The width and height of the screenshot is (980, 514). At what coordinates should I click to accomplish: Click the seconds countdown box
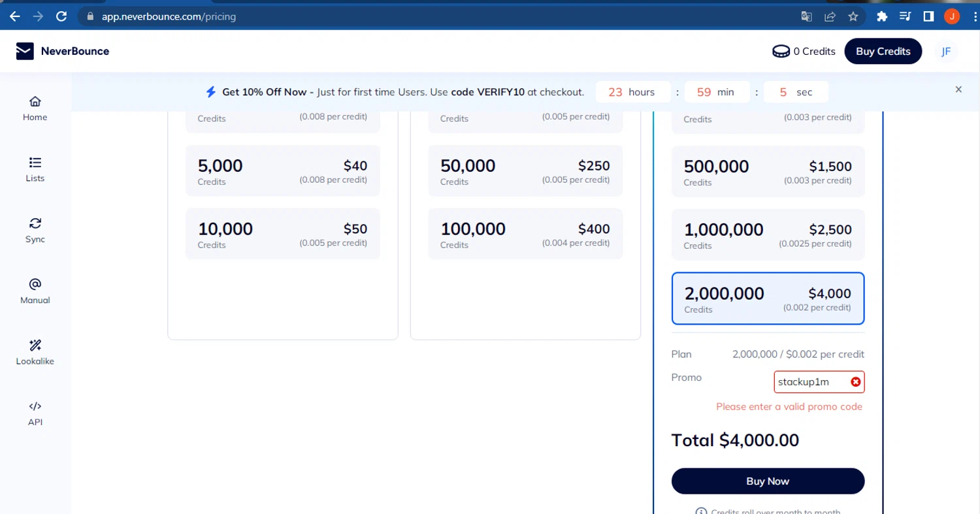point(796,92)
